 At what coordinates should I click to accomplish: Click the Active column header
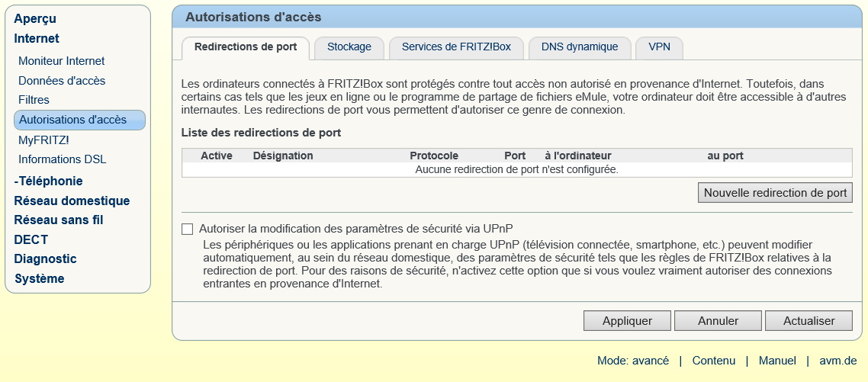(217, 156)
